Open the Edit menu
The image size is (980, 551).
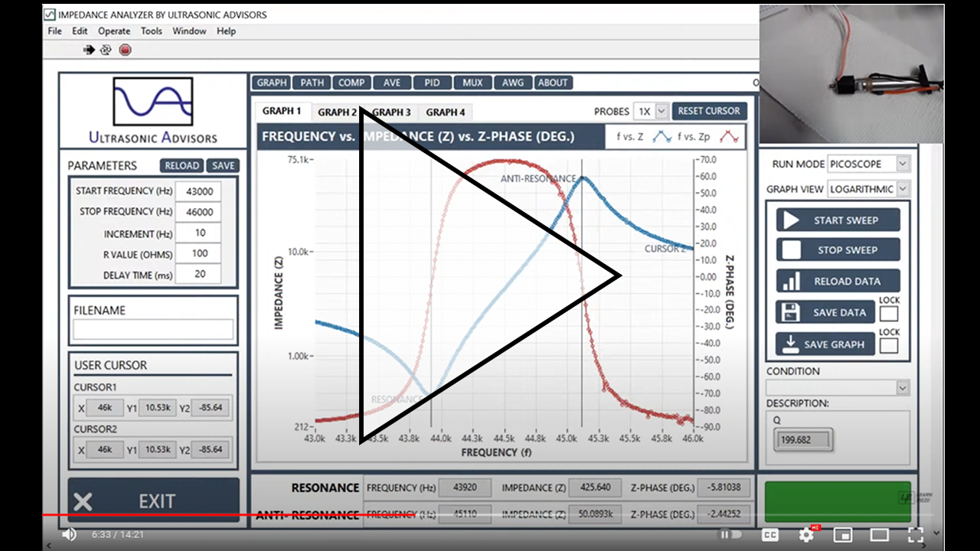[x=80, y=31]
